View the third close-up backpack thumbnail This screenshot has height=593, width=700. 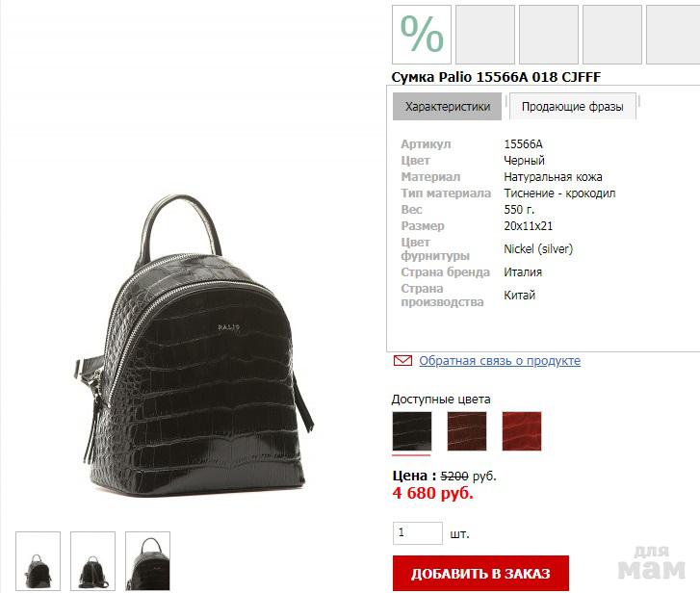[147, 561]
